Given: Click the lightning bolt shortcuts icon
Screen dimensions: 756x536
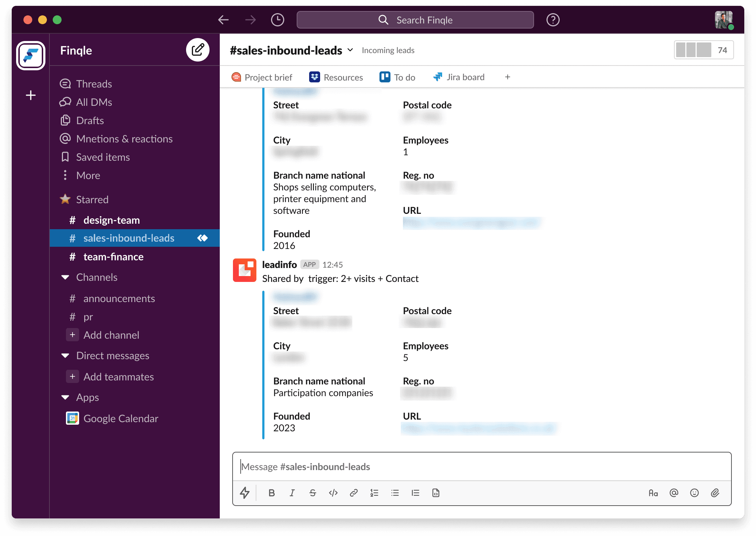Looking at the screenshot, I should 245,493.
